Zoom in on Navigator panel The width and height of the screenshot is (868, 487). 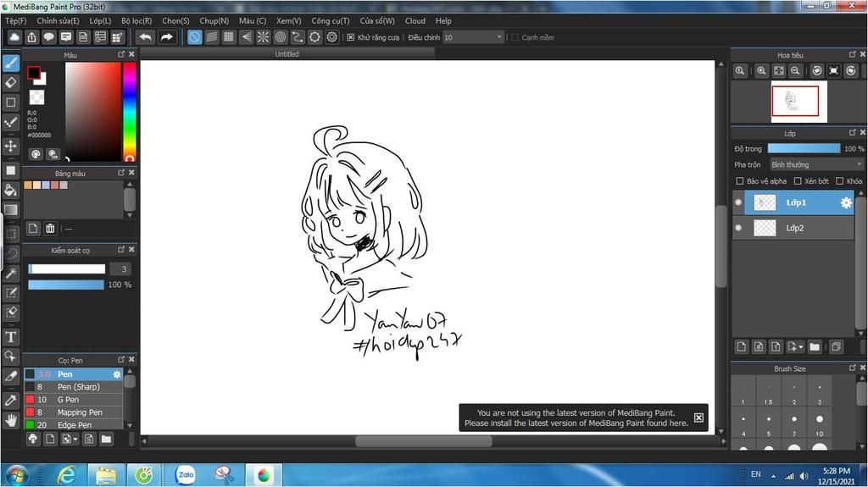coord(761,71)
